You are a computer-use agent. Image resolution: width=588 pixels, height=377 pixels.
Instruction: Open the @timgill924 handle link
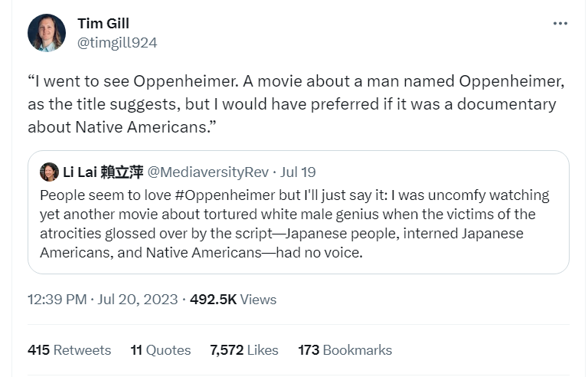(117, 43)
